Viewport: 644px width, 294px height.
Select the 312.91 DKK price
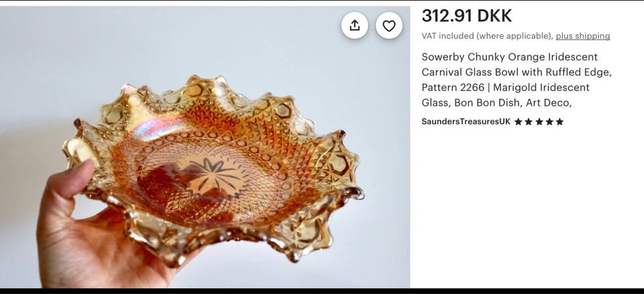tap(467, 16)
